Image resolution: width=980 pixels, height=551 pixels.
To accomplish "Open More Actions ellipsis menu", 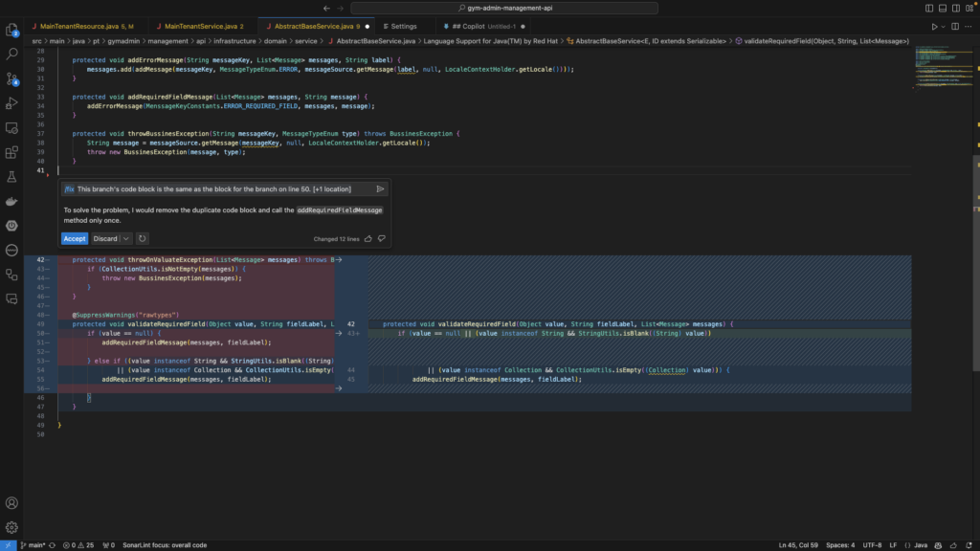I will (x=969, y=26).
